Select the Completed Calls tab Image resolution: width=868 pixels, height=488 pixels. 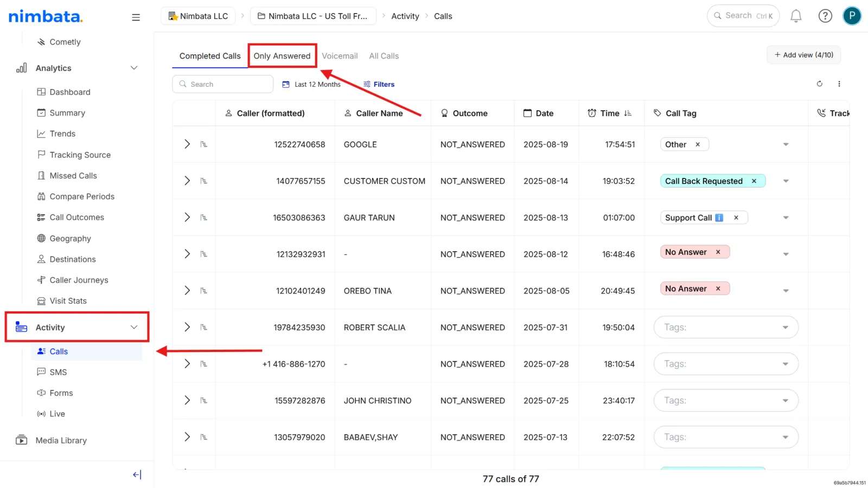pos(210,56)
